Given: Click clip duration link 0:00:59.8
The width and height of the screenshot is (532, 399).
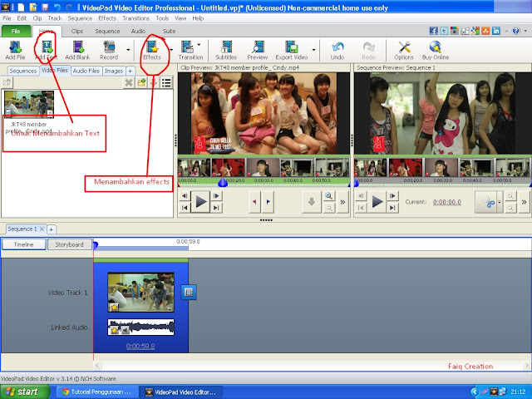Looking at the screenshot, I should pos(140,346).
